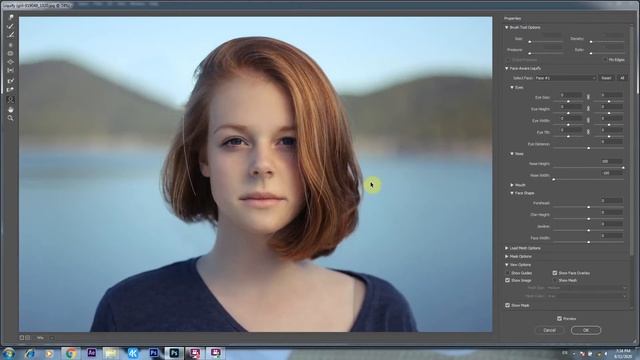Uncheck the Show Image checkbox
This screenshot has width=640, height=360.
point(508,280)
